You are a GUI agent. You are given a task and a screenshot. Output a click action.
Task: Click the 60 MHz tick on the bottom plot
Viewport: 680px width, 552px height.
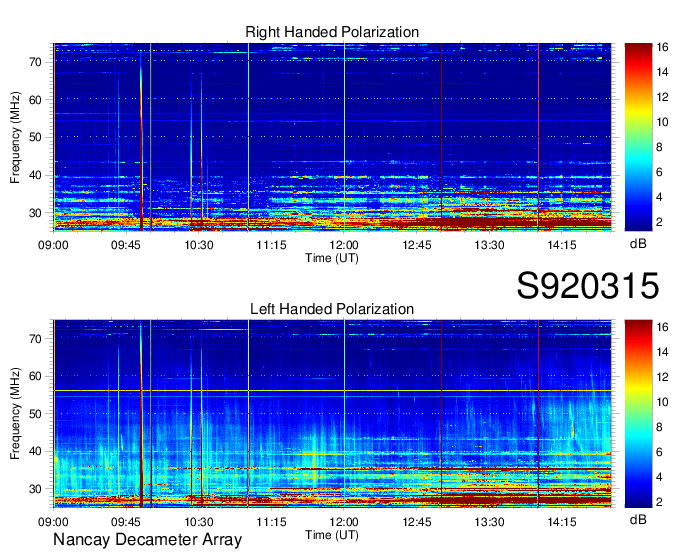[x=36, y=376]
